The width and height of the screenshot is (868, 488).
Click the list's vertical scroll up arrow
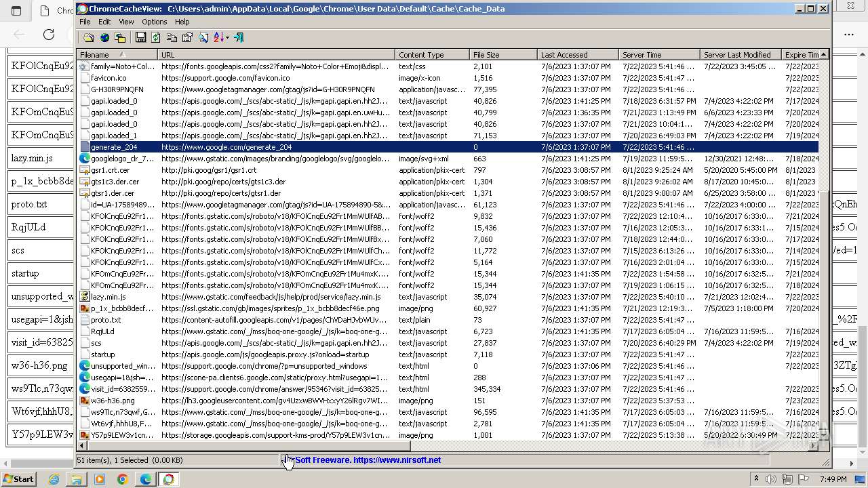(x=824, y=54)
